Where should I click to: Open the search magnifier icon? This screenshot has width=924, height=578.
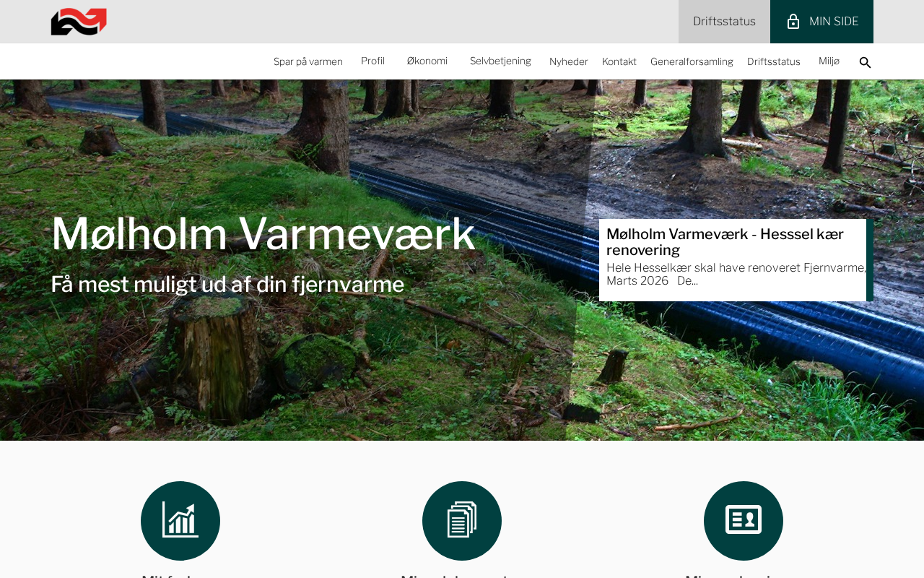click(x=865, y=62)
